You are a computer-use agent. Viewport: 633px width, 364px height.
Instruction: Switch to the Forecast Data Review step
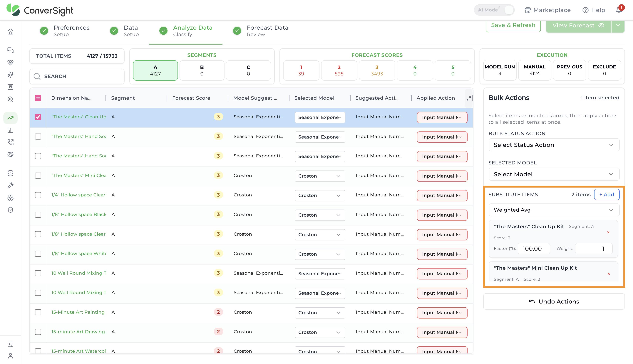[261, 31]
